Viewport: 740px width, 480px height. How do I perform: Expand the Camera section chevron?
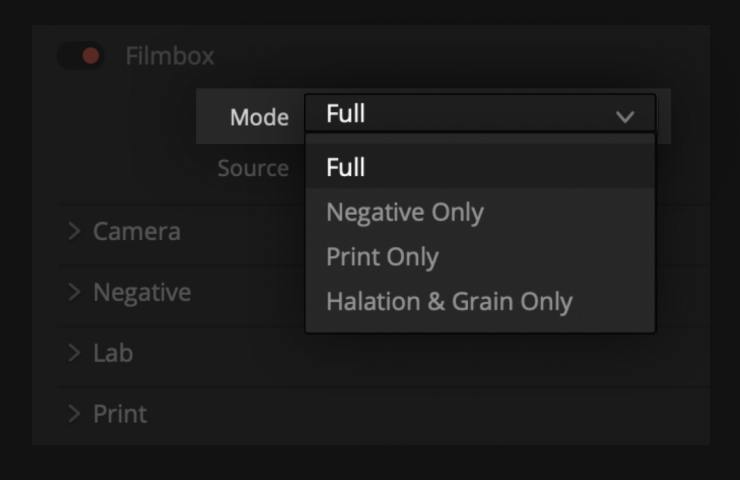(x=74, y=231)
